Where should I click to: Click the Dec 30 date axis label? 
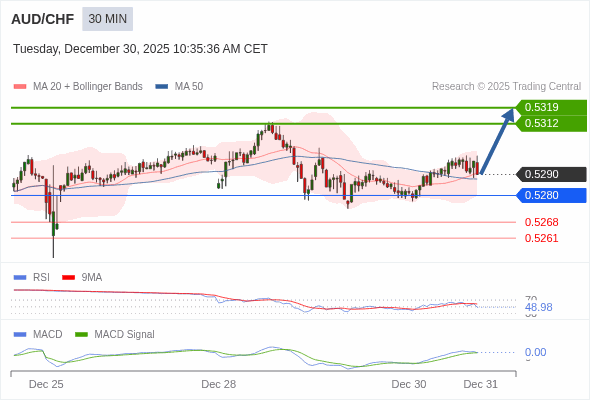click(409, 385)
